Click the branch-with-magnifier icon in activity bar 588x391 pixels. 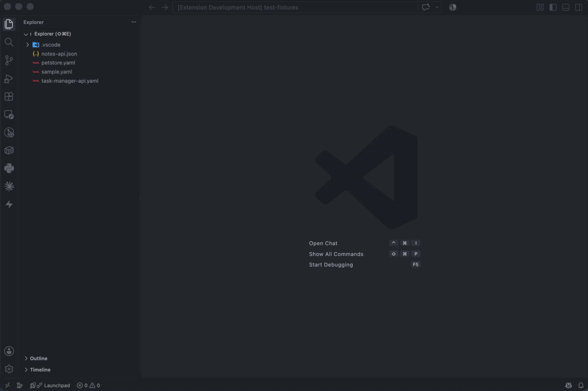tap(9, 133)
